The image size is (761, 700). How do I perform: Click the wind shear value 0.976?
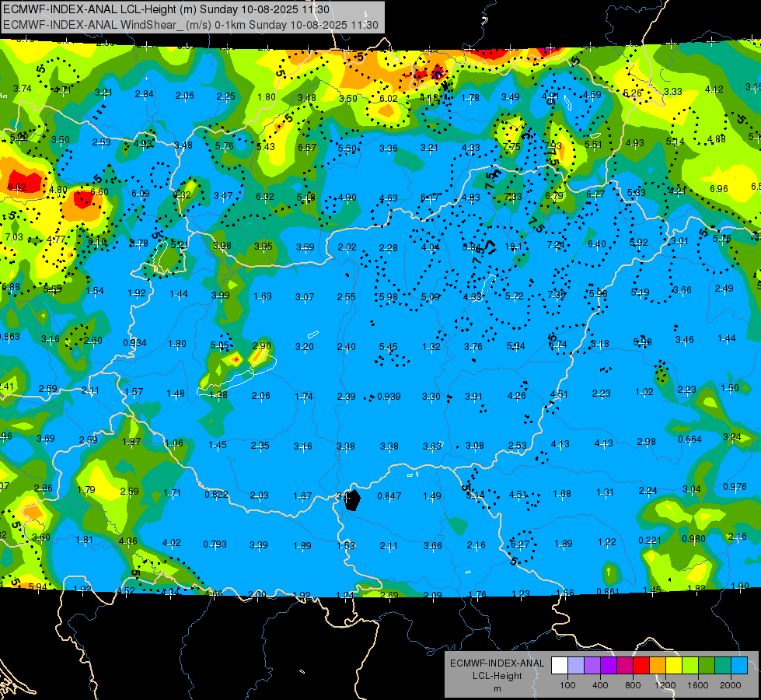pyautogui.click(x=735, y=487)
